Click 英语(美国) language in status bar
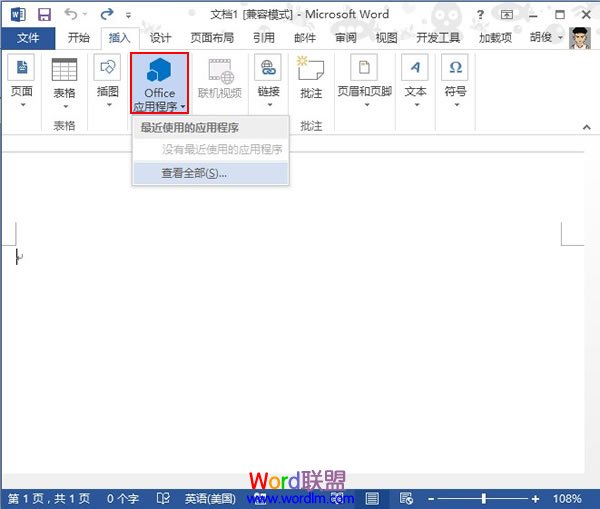600x509 pixels. [x=210, y=498]
